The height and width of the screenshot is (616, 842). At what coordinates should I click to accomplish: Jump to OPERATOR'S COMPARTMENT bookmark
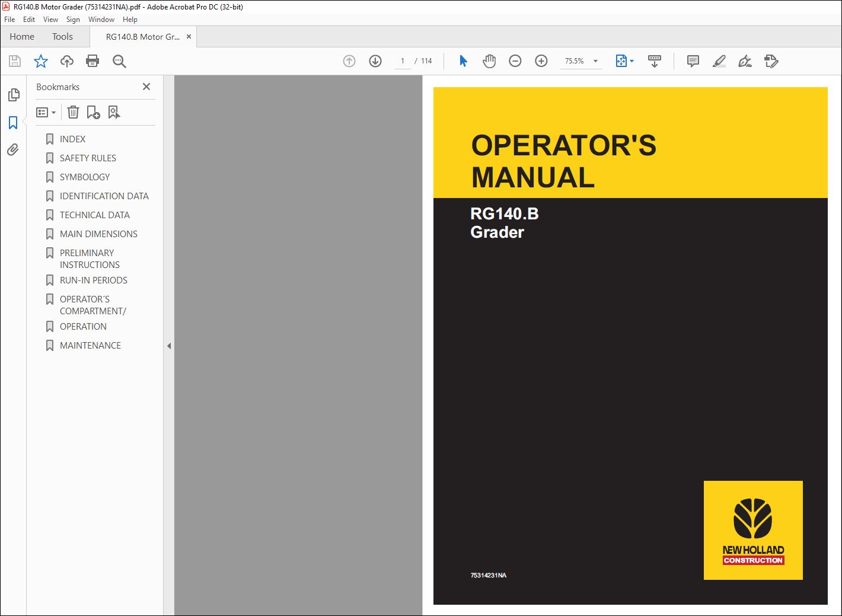pyautogui.click(x=93, y=305)
